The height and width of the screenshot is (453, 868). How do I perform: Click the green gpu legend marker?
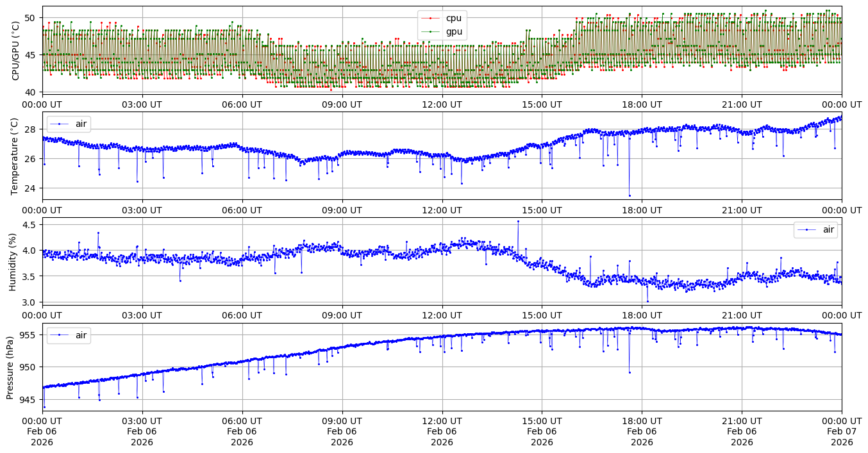(x=431, y=31)
